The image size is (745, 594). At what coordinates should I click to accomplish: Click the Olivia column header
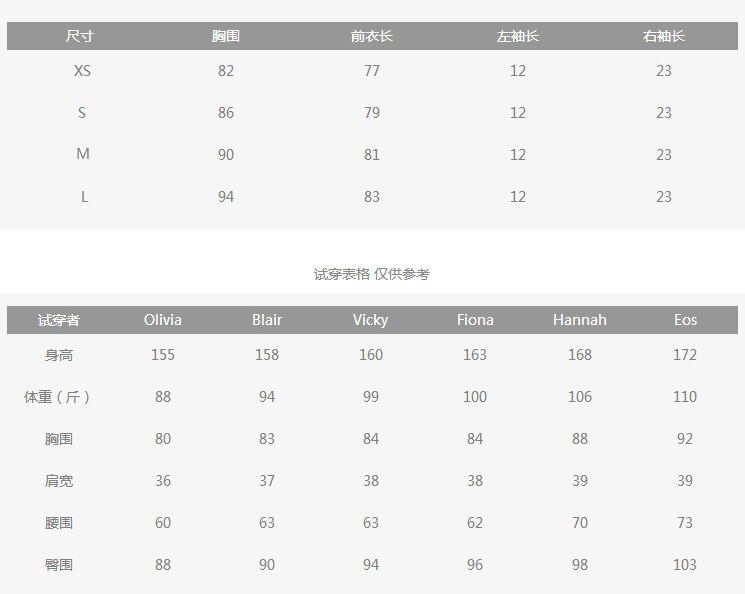coord(163,320)
